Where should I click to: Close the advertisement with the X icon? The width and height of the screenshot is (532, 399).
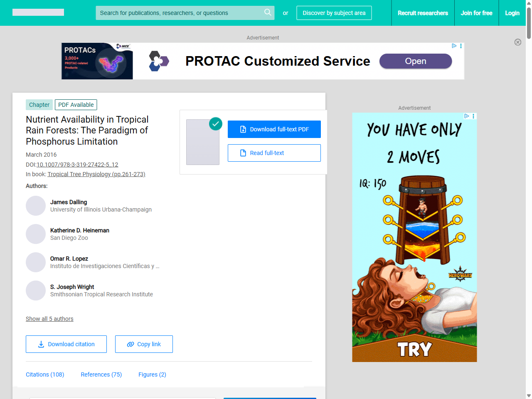tap(518, 42)
